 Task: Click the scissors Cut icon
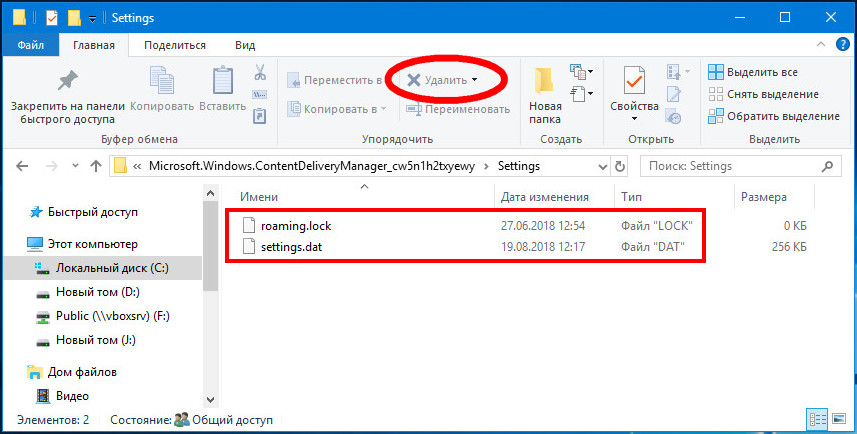[x=260, y=72]
